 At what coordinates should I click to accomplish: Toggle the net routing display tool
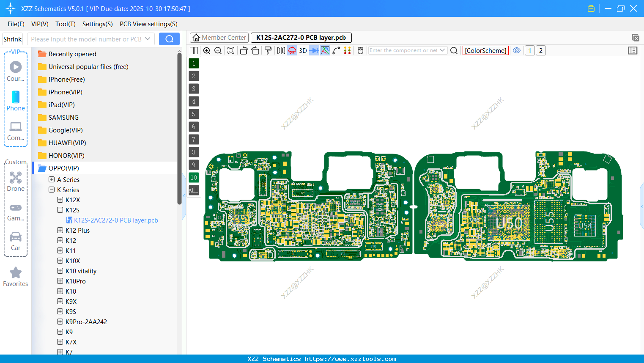point(325,50)
